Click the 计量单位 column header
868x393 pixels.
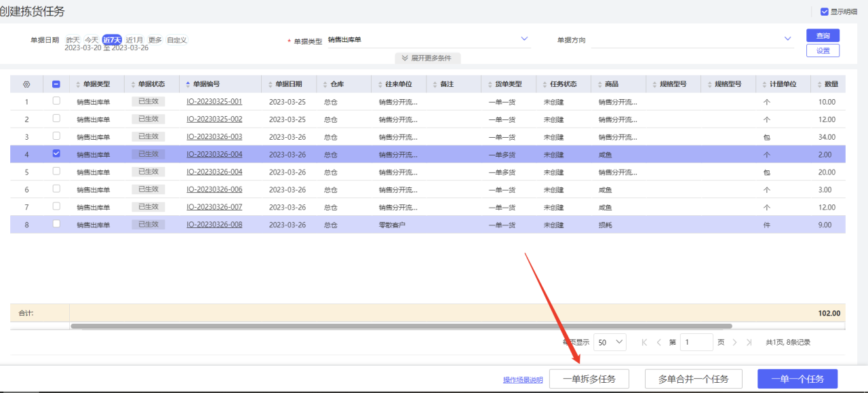click(783, 84)
